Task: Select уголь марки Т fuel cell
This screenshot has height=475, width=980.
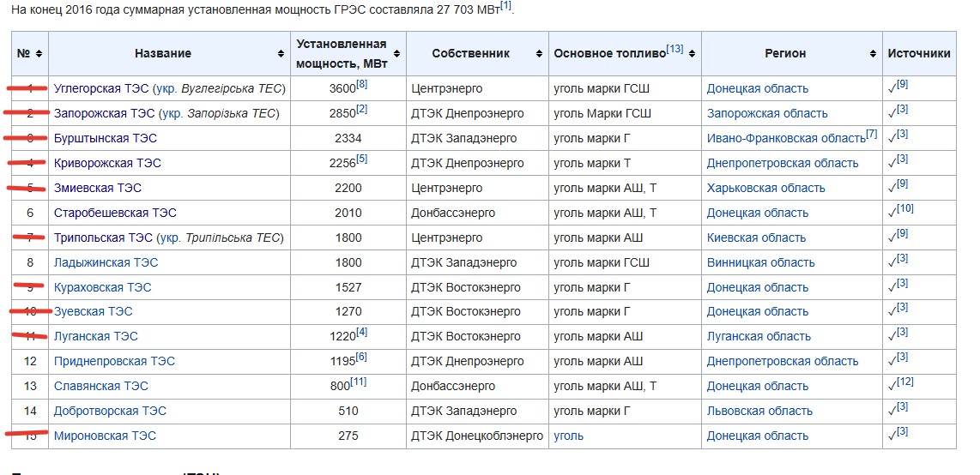Action: point(625,163)
